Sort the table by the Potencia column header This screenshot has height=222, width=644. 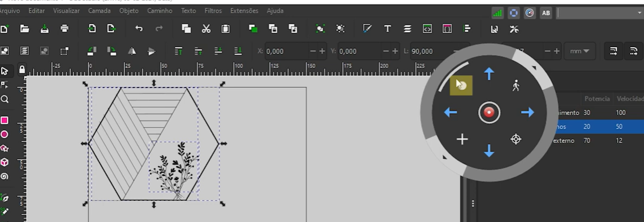[597, 99]
